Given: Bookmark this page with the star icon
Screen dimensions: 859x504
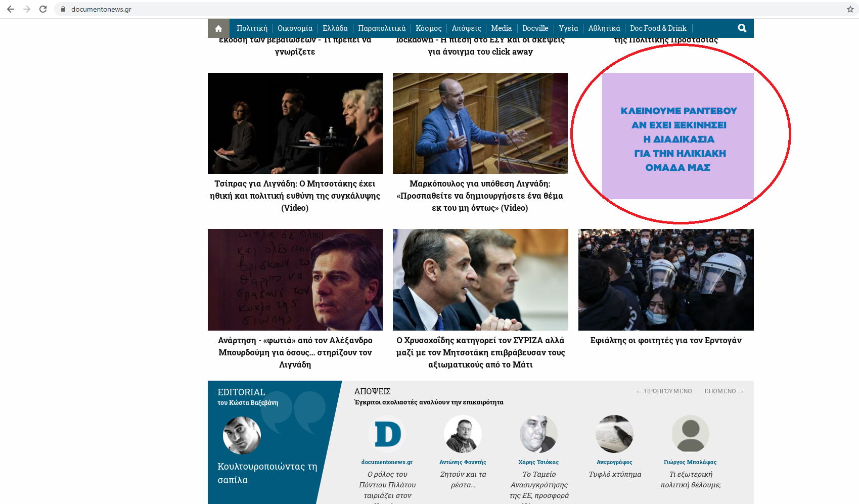Looking at the screenshot, I should 850,9.
